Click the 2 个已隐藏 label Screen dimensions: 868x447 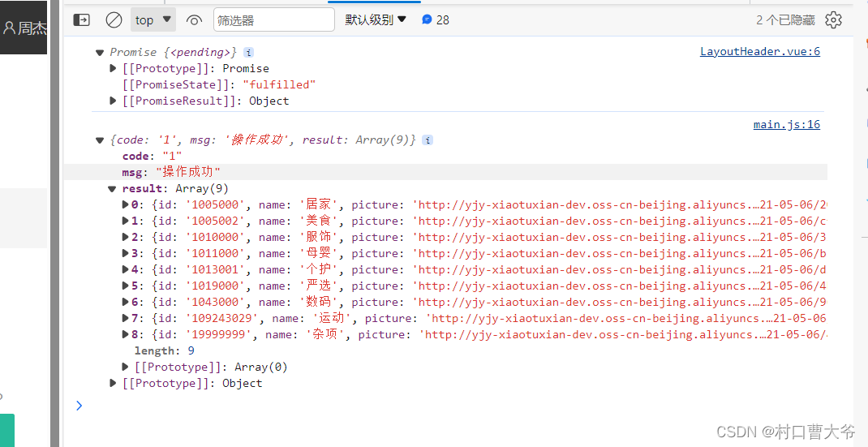[x=785, y=20]
